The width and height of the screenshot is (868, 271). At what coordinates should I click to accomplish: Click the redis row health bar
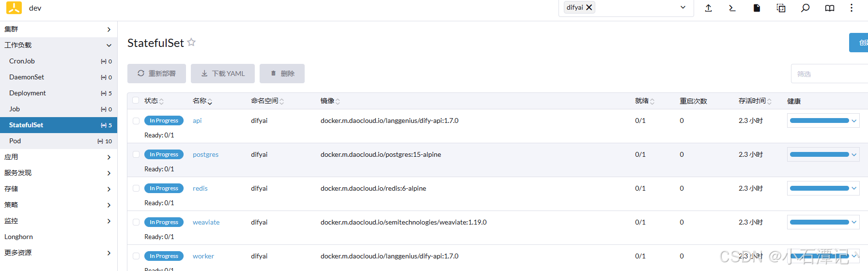pos(820,188)
